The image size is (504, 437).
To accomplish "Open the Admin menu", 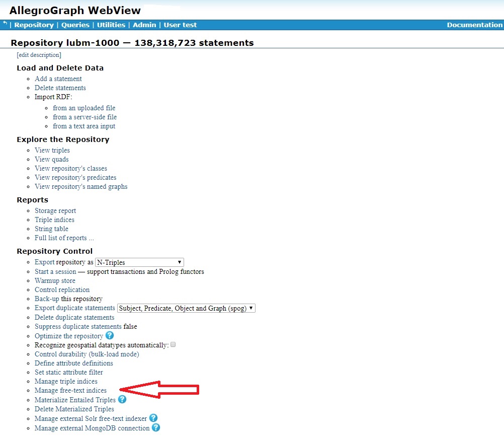I will (x=143, y=25).
